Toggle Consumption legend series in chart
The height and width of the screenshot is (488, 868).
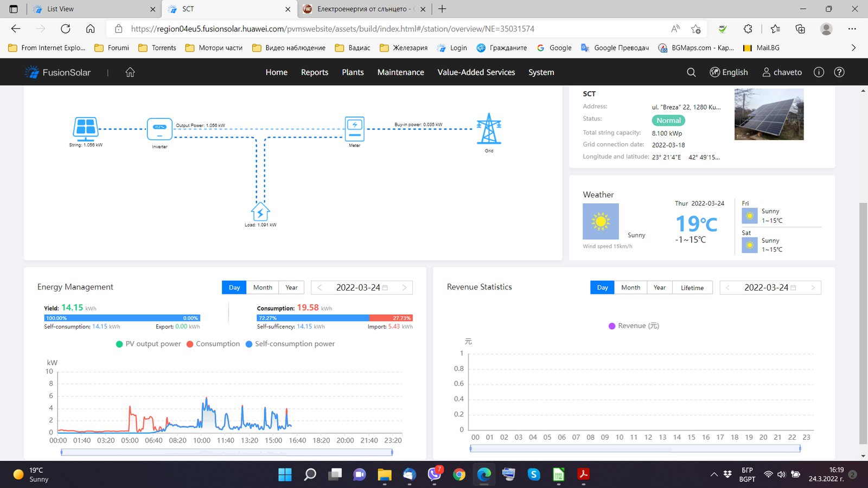213,344
